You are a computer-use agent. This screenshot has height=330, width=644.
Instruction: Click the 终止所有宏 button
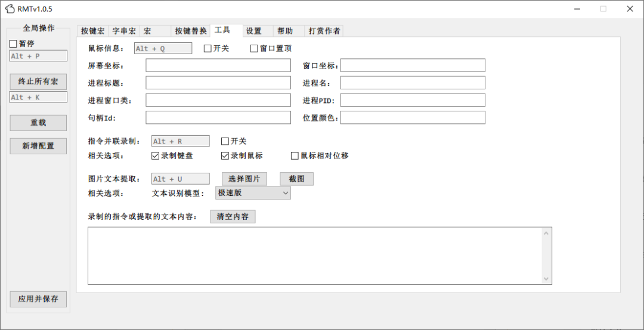click(x=38, y=82)
